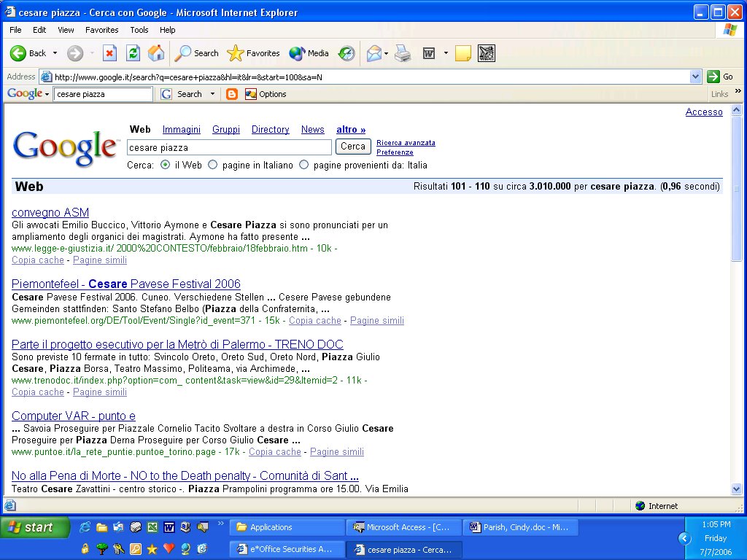
Task: Open the Media pane
Action: click(309, 53)
